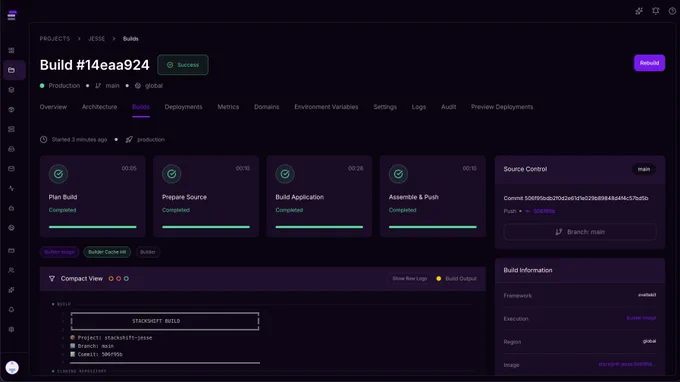Image resolution: width=680 pixels, height=382 pixels.
Task: Open notifications bell in top bar
Action: 656,11
